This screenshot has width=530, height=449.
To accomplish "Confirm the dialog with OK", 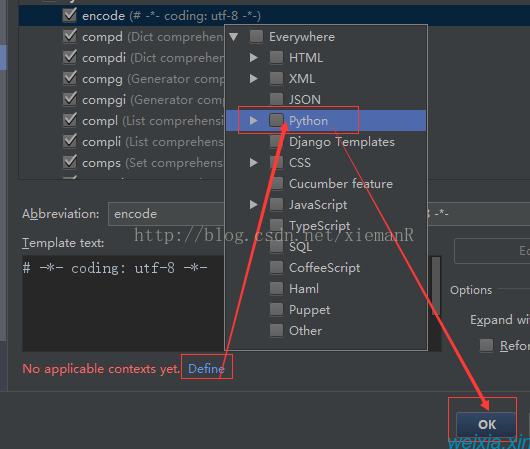I will pyautogui.click(x=486, y=424).
